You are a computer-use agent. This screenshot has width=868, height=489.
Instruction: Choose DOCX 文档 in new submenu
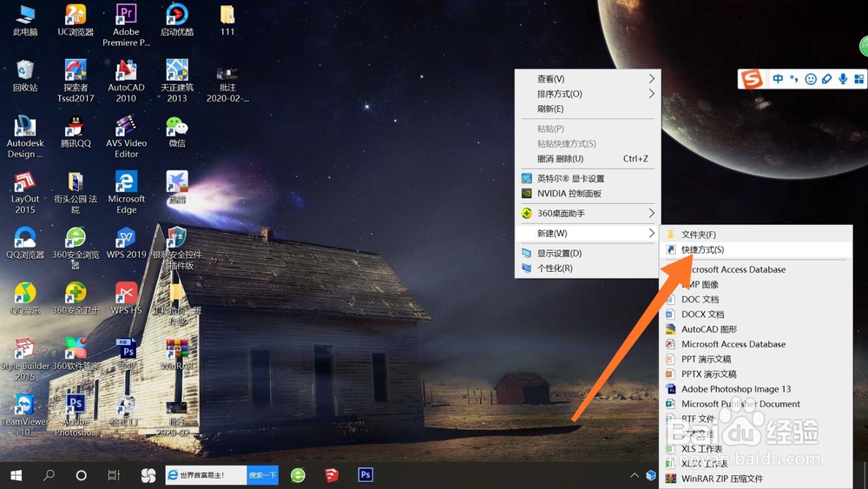[x=757, y=314]
